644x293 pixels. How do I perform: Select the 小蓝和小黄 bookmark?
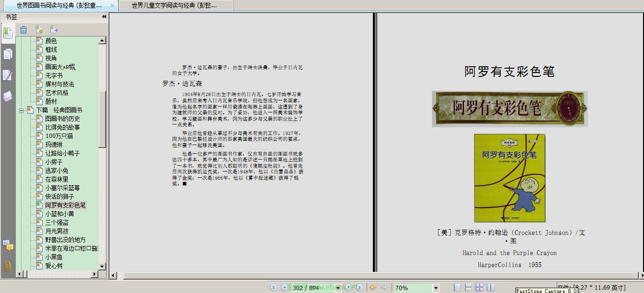click(x=60, y=214)
